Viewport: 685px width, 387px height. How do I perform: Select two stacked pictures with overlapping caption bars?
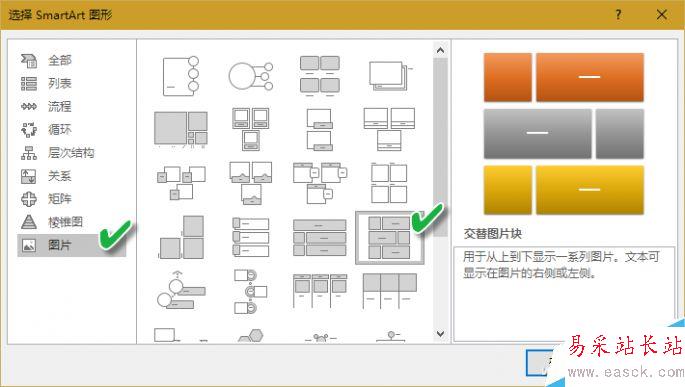coord(320,129)
